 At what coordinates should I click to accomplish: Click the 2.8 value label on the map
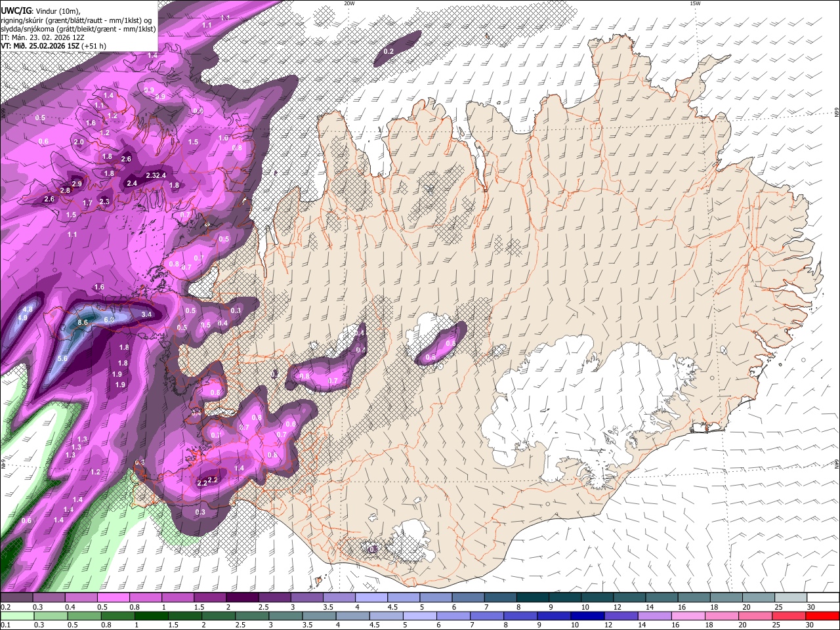pyautogui.click(x=65, y=190)
